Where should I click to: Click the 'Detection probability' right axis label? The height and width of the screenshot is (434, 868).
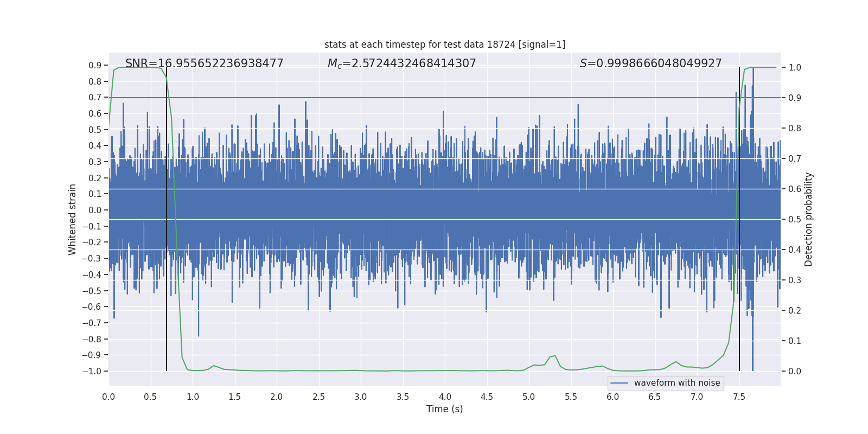(x=809, y=219)
